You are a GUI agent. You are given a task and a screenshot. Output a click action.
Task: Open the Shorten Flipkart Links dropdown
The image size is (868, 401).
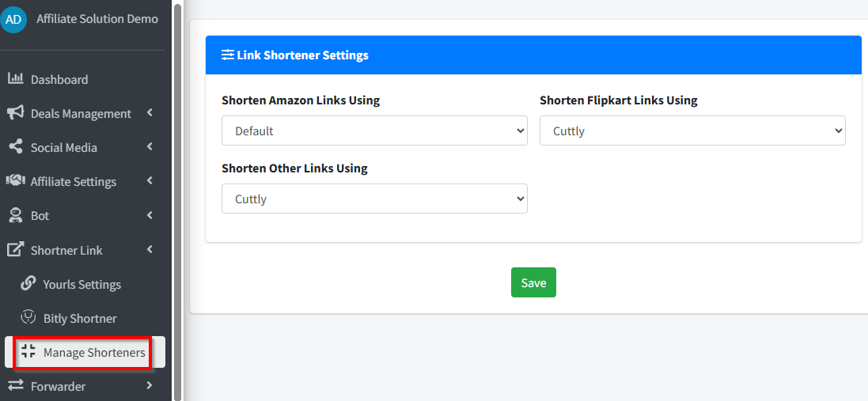pos(692,131)
